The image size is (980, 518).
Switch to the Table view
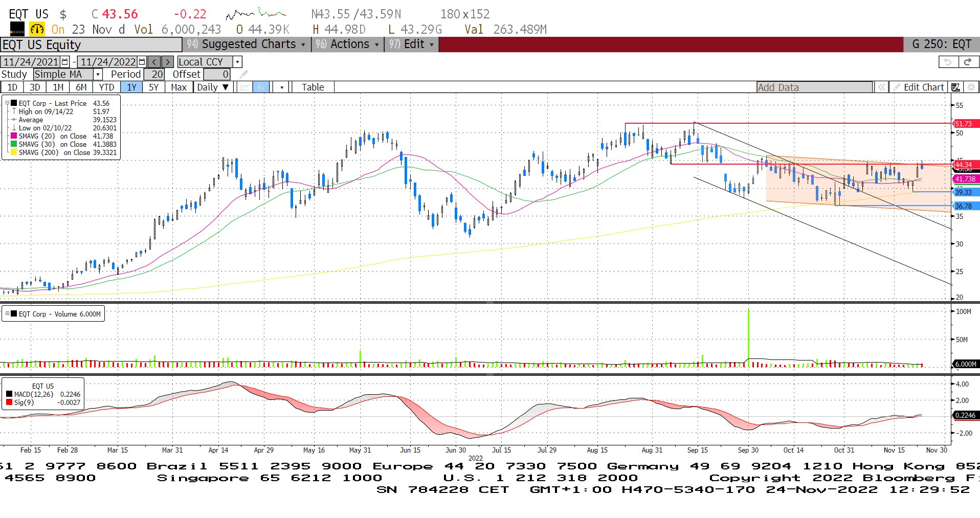[x=313, y=87]
